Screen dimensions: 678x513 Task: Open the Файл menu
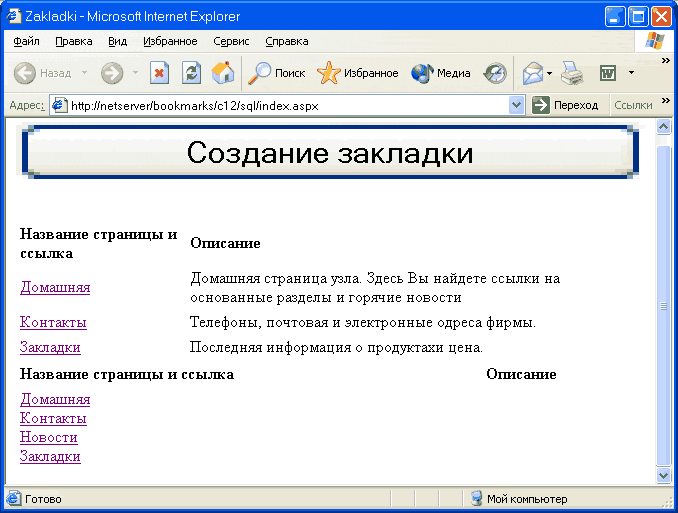click(26, 41)
